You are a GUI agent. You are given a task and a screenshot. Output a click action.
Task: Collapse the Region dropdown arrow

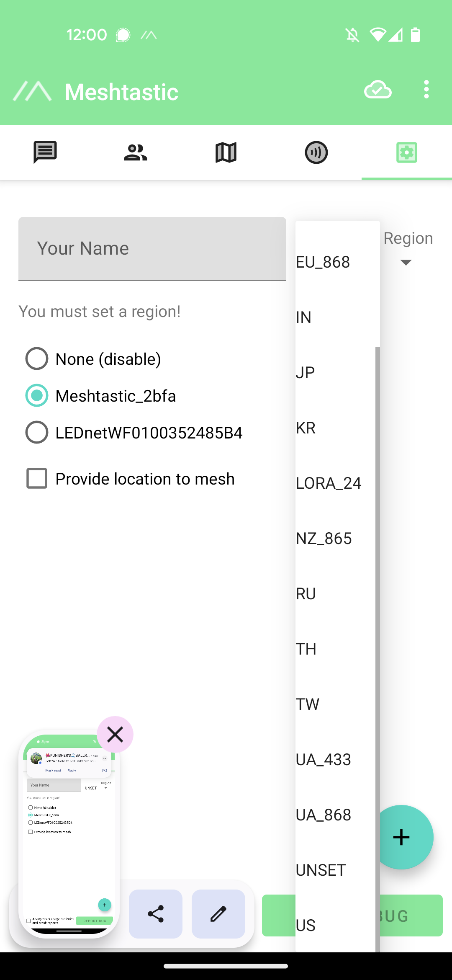406,262
